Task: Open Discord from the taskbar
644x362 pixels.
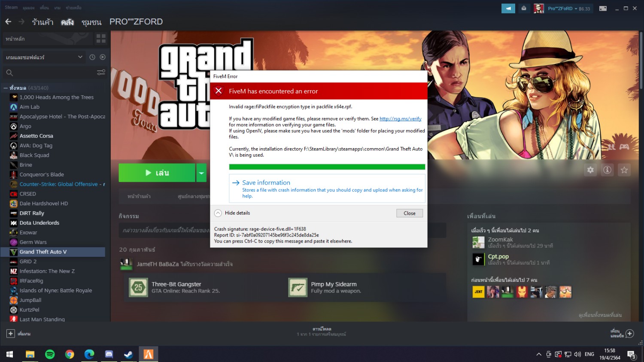Action: pyautogui.click(x=109, y=354)
